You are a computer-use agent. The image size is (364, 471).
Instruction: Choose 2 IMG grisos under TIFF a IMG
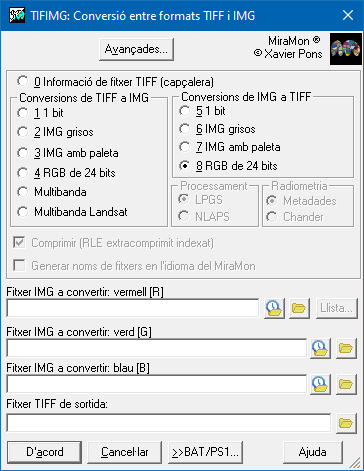(x=55, y=132)
